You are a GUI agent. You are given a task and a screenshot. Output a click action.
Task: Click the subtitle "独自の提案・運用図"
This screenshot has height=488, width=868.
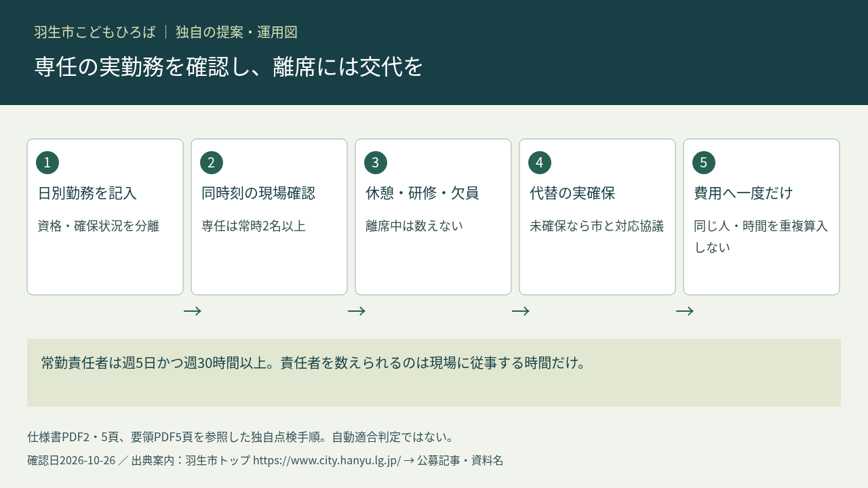[237, 32]
